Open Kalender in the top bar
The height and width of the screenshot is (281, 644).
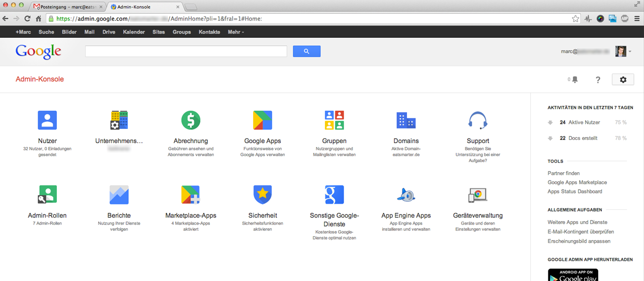134,32
